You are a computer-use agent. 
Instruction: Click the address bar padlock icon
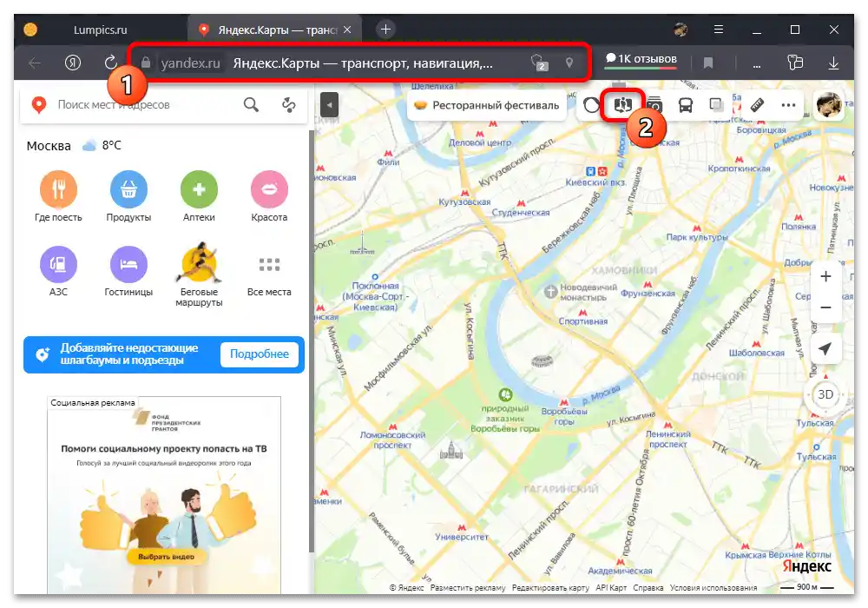click(146, 63)
